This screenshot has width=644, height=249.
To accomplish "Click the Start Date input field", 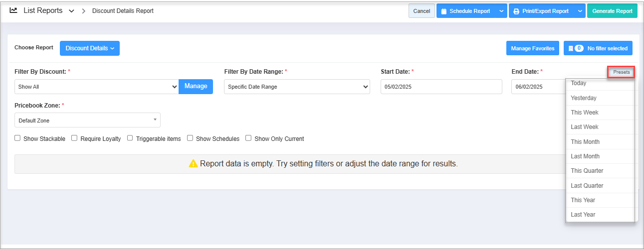I will pyautogui.click(x=441, y=87).
